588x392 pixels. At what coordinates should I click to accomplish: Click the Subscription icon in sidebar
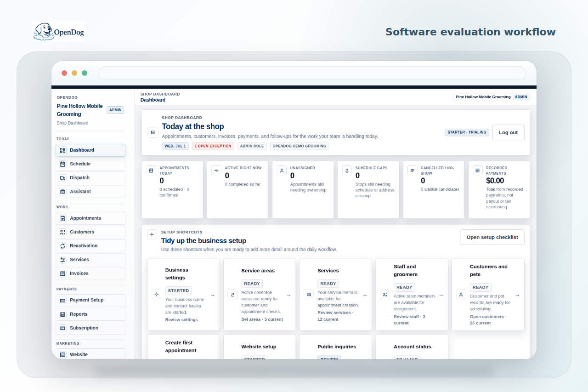(x=62, y=328)
